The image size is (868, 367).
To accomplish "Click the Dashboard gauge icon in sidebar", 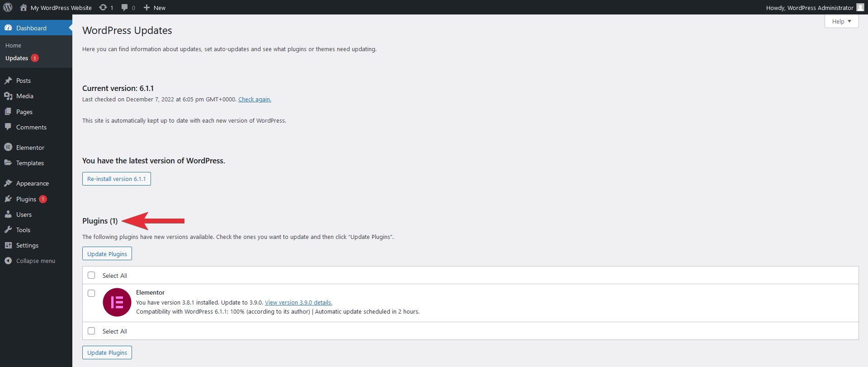I will coord(8,28).
